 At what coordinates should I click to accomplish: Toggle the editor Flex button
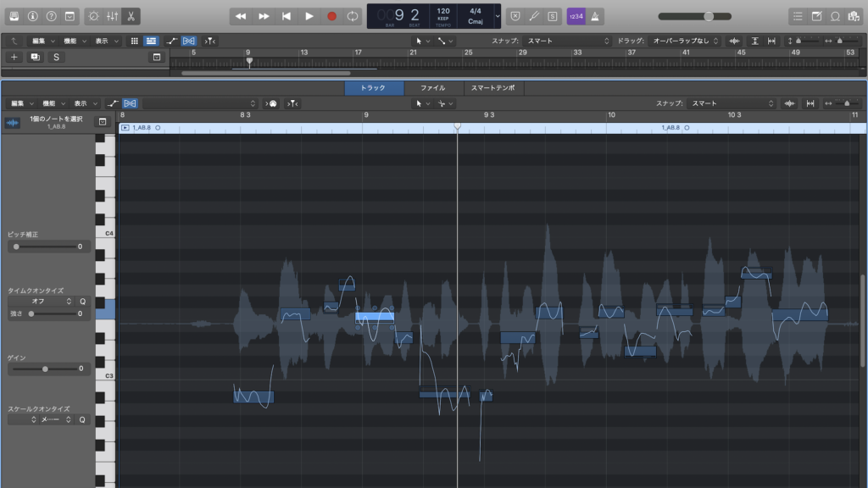coord(130,103)
